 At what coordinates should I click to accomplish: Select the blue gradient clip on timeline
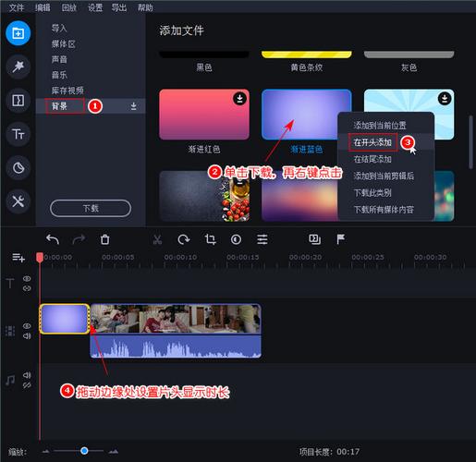[x=65, y=319]
